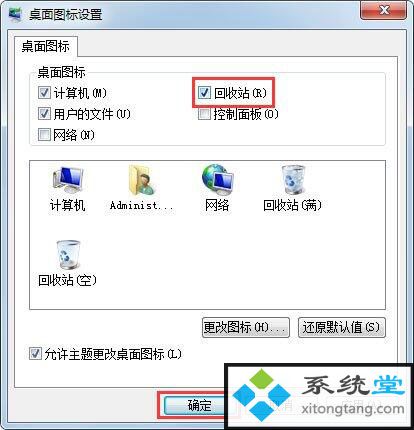The height and width of the screenshot is (430, 414).
Task: Enable the 控制面板(O) checkbox
Action: [x=204, y=114]
